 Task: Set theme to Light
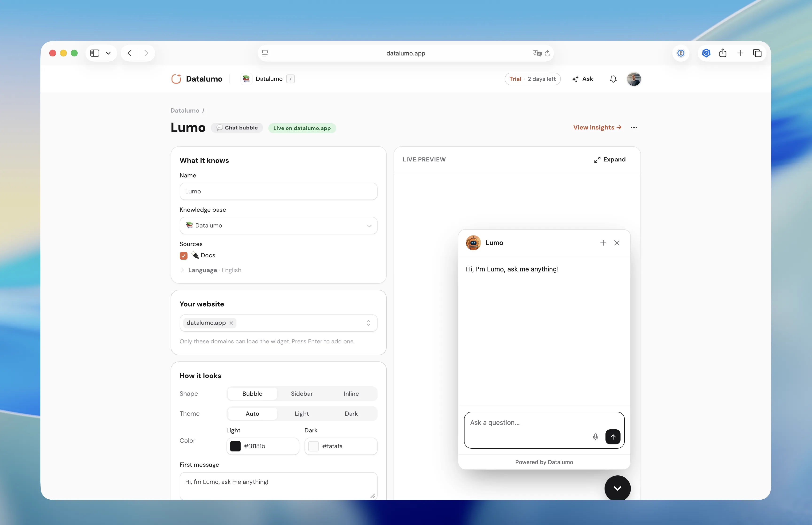click(x=301, y=414)
